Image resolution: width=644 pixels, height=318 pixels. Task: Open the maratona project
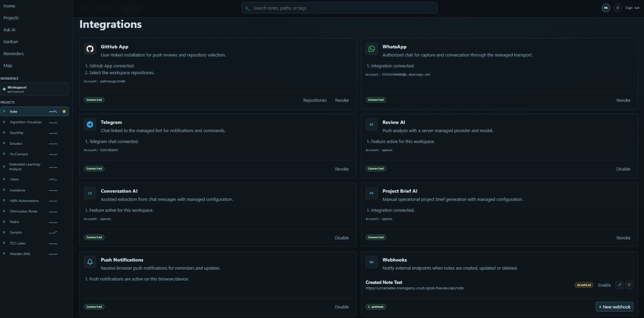(x=17, y=190)
